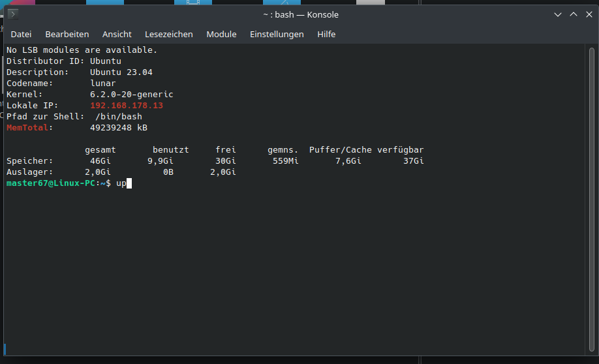Image resolution: width=599 pixels, height=364 pixels.
Task: Open the Bearbeiten menu
Action: [x=67, y=35]
